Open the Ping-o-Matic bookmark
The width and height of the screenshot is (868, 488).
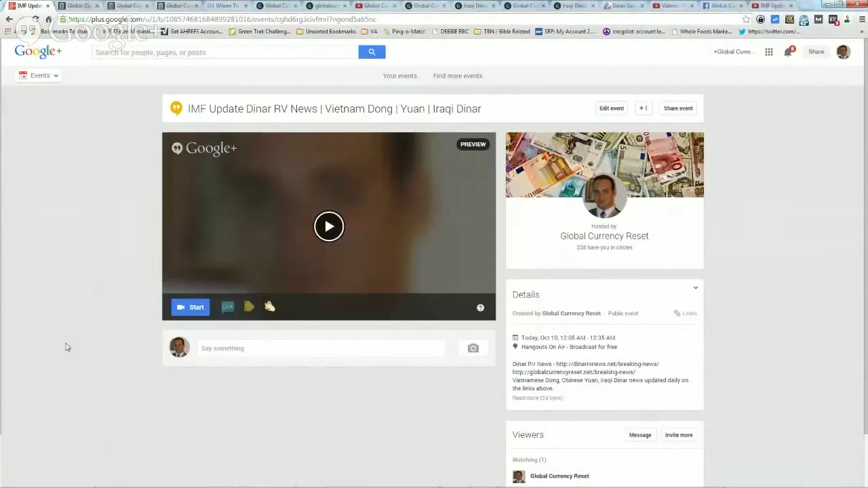click(404, 31)
